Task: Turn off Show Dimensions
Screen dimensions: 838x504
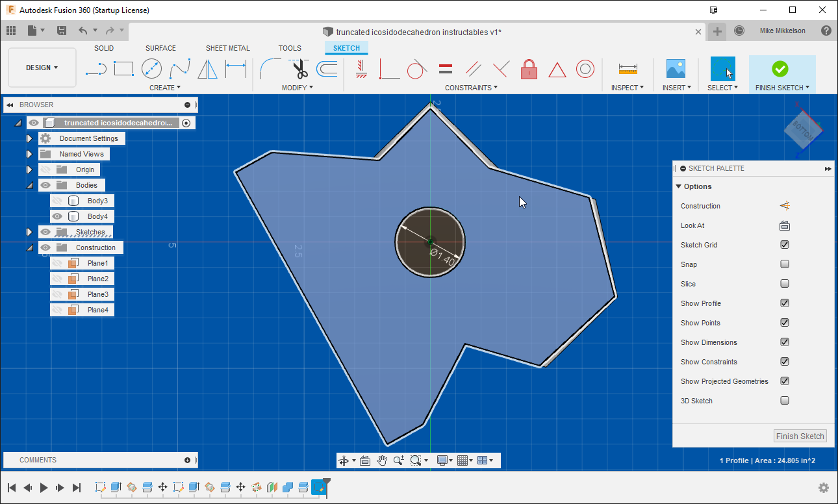Action: pos(784,342)
